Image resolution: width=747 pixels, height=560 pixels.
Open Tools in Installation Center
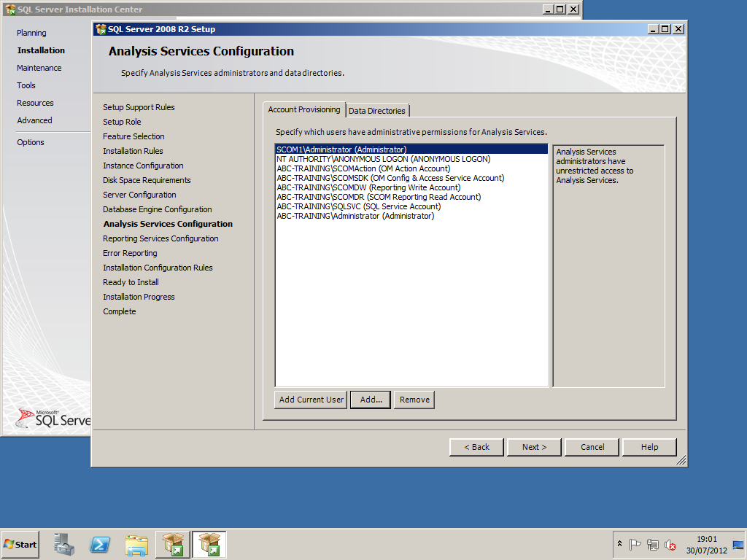point(26,86)
